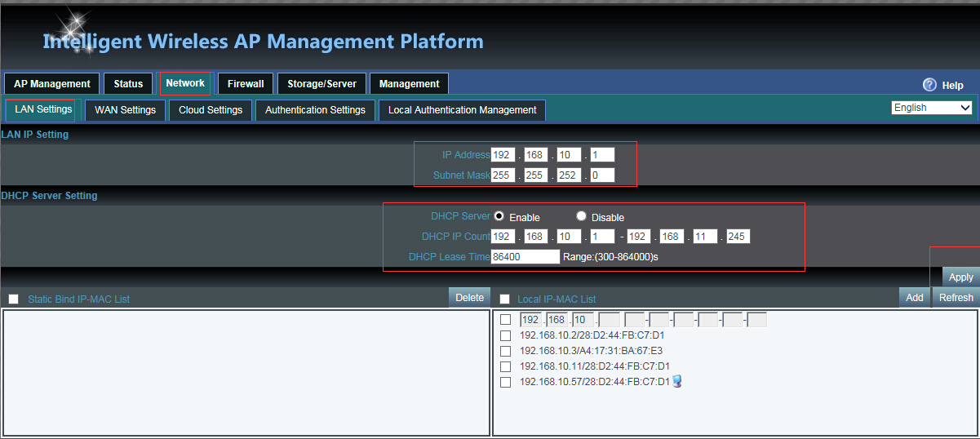Click the Refresh button
The image size is (980, 439).
pos(956,298)
